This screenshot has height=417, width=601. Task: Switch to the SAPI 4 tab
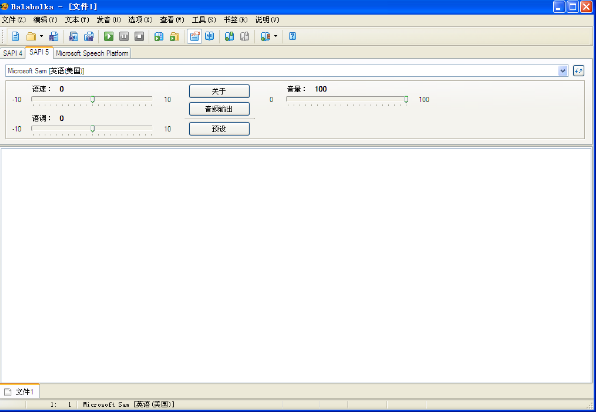tap(13, 53)
